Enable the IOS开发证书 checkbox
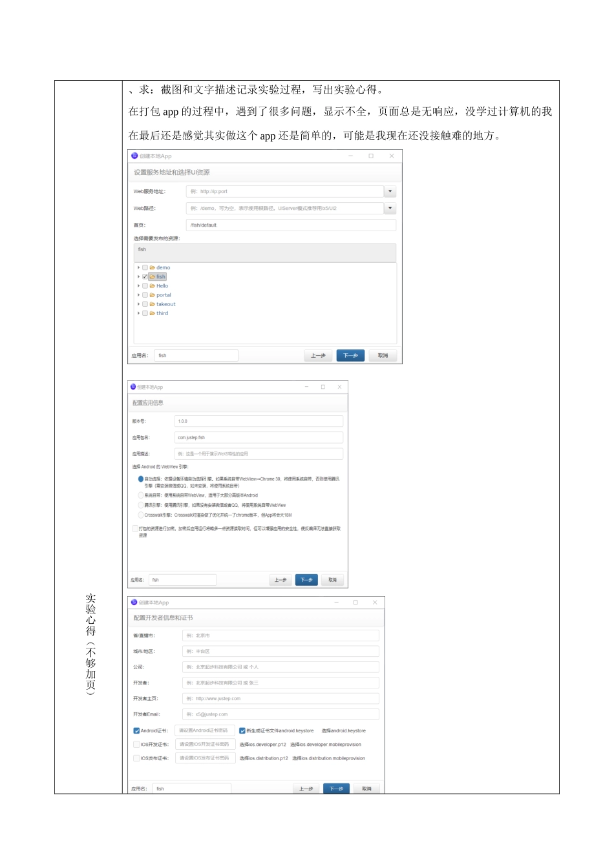 coord(136,744)
